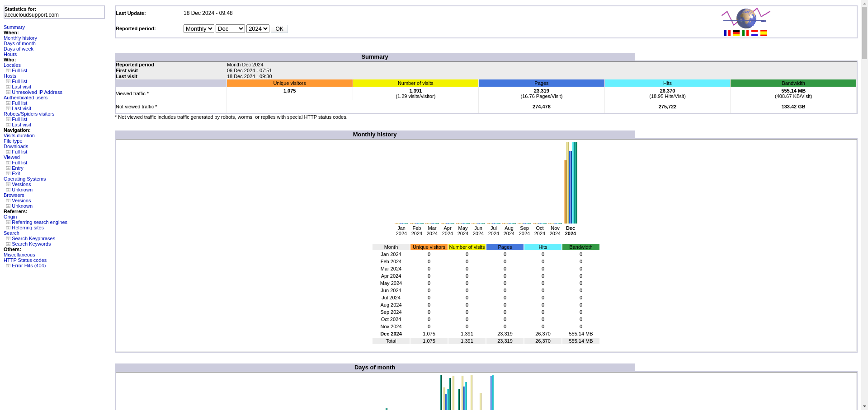Click the icon beside Referring search engines

8,222
